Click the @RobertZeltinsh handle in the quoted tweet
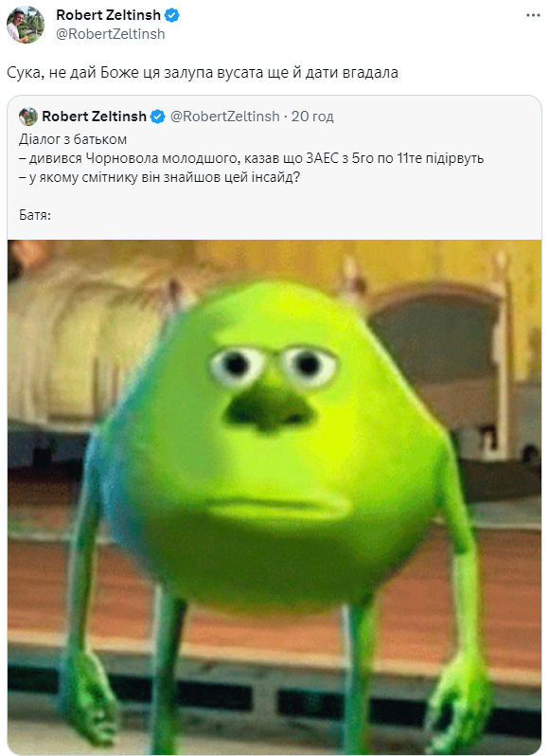This screenshot has width=549, height=756. click(x=225, y=117)
